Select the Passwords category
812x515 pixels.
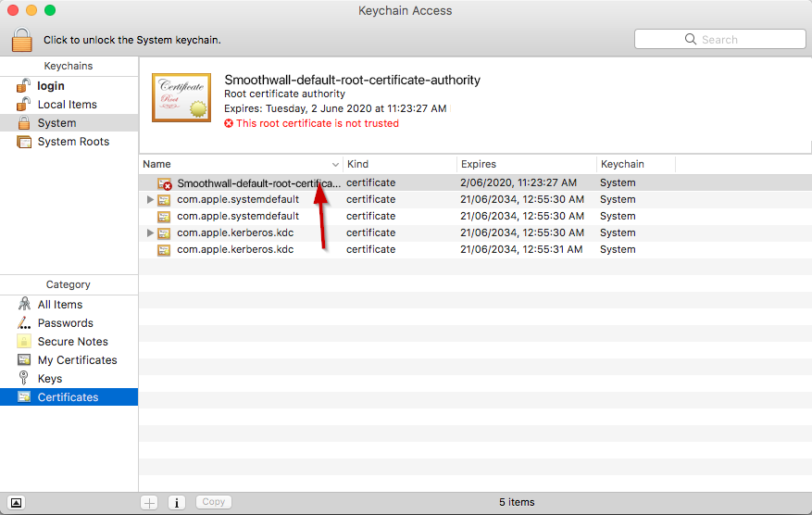coord(65,323)
